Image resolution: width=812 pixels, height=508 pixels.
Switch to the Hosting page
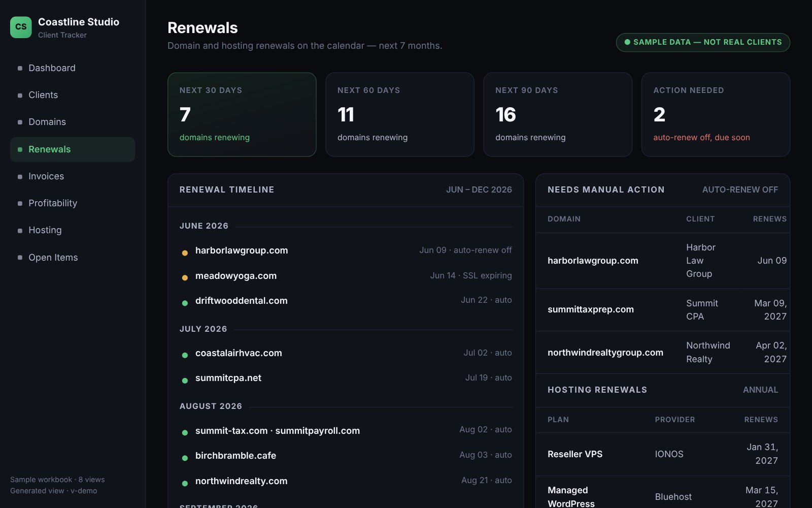[73, 230]
